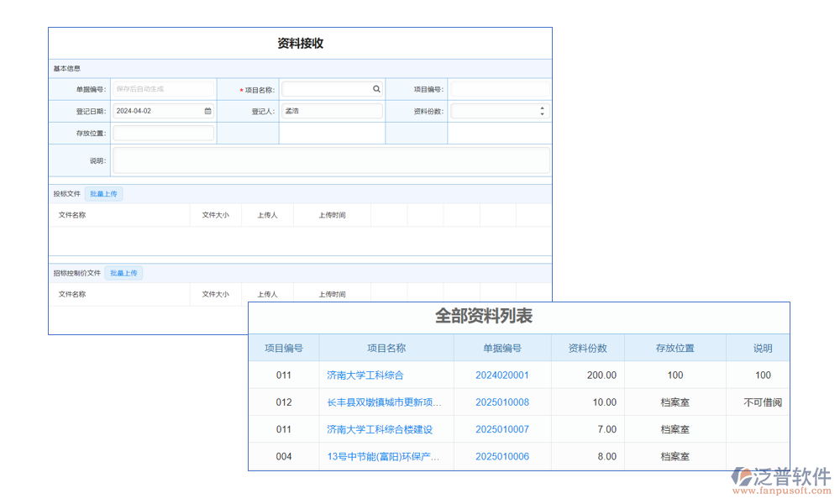The height and width of the screenshot is (504, 840).
Task: Click the search icon in 项目名称 field
Action: click(x=376, y=89)
